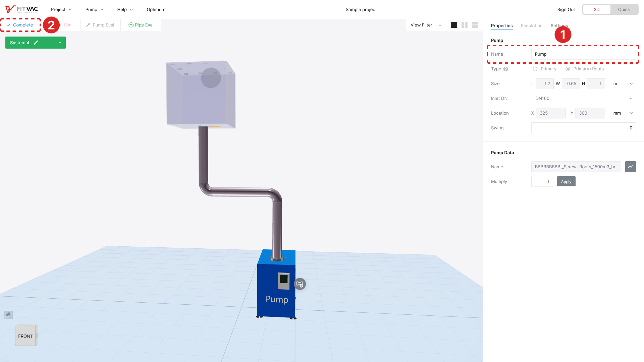The image size is (644, 362).
Task: Click the FRONT view cube
Action: click(x=26, y=336)
